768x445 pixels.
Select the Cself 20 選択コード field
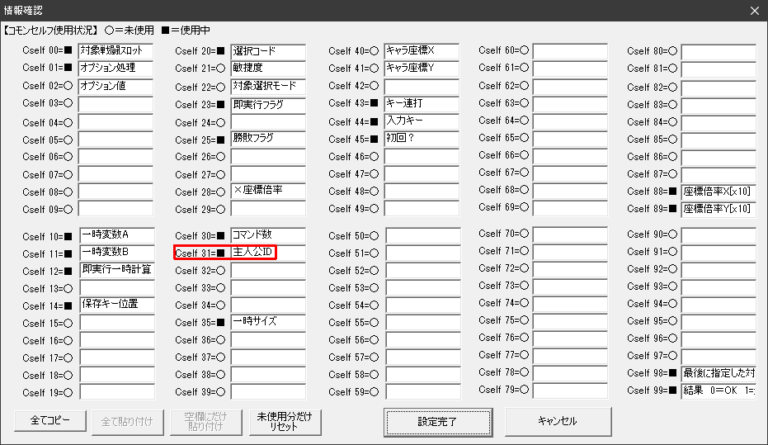(267, 50)
